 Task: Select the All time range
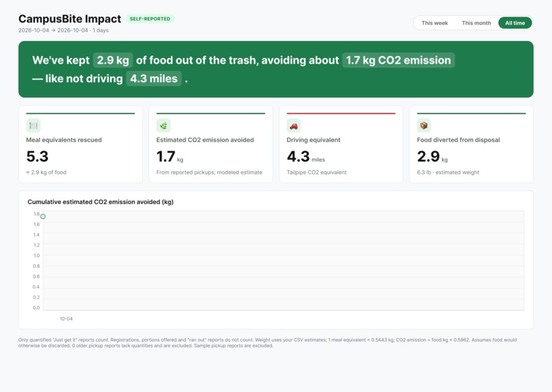point(515,23)
